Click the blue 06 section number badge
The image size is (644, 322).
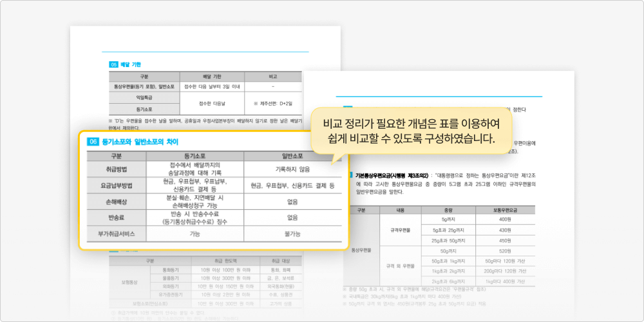(x=93, y=141)
